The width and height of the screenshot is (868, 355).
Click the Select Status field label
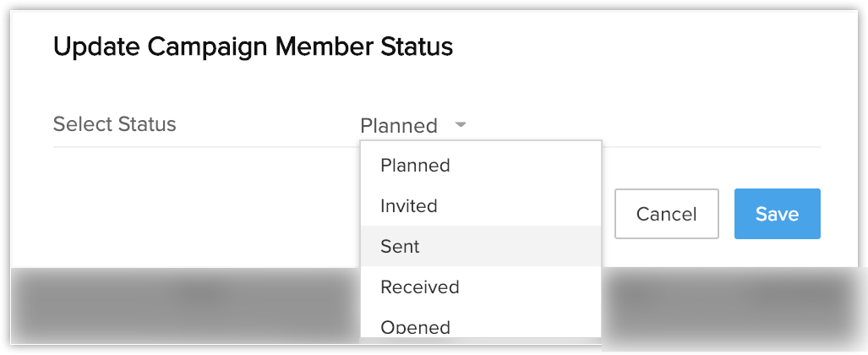[115, 124]
